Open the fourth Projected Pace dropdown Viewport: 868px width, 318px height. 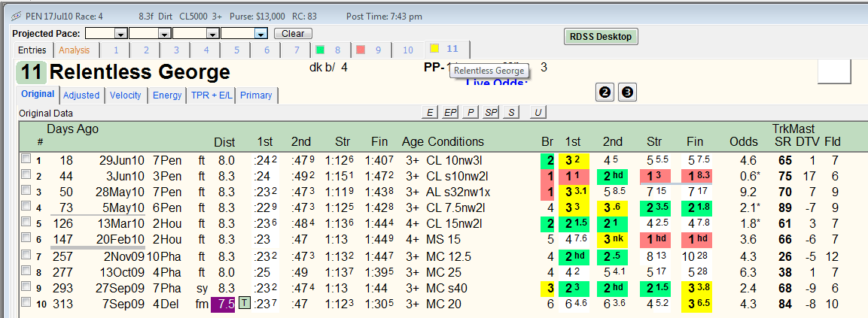[x=260, y=34]
